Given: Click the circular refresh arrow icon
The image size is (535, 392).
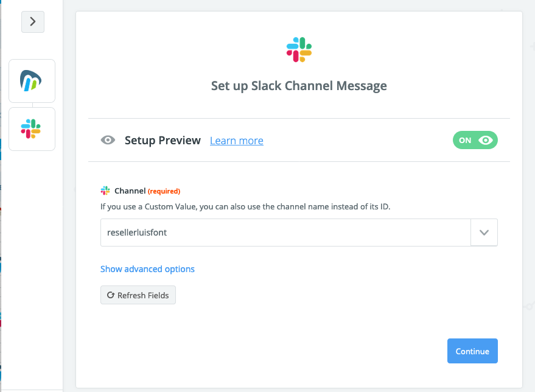Looking at the screenshot, I should (111, 295).
